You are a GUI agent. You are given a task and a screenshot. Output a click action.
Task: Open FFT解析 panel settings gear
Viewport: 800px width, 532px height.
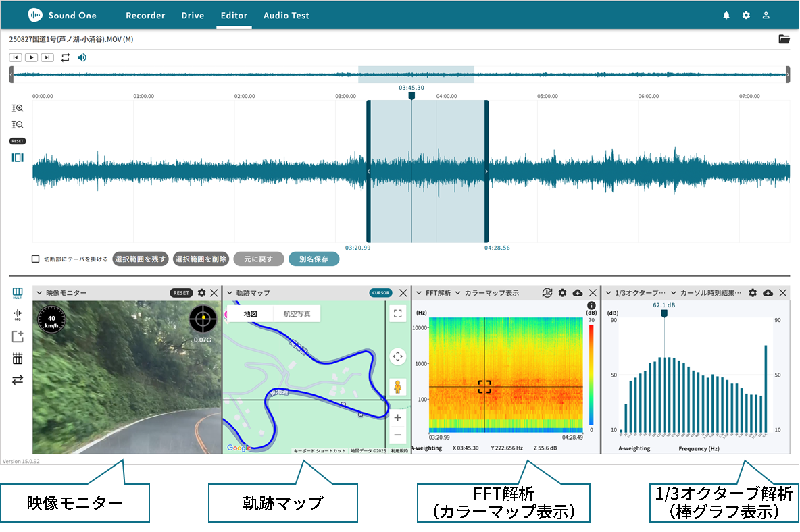[562, 293]
